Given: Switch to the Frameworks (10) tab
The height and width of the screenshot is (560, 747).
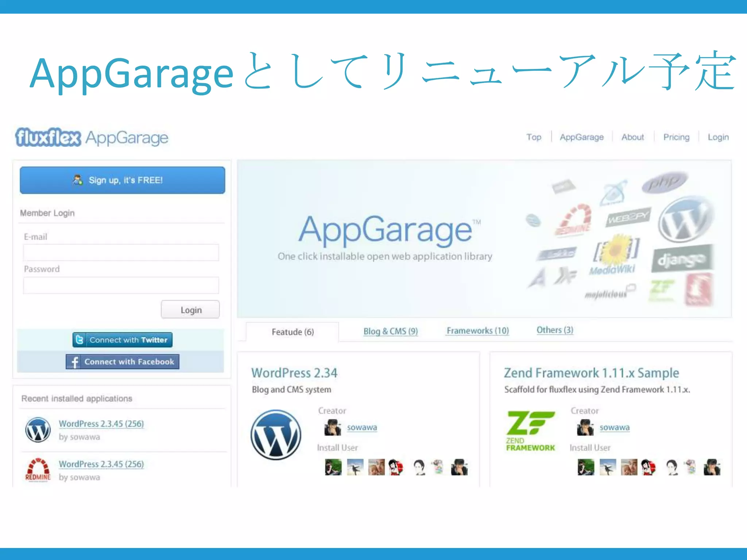Looking at the screenshot, I should coord(478,330).
